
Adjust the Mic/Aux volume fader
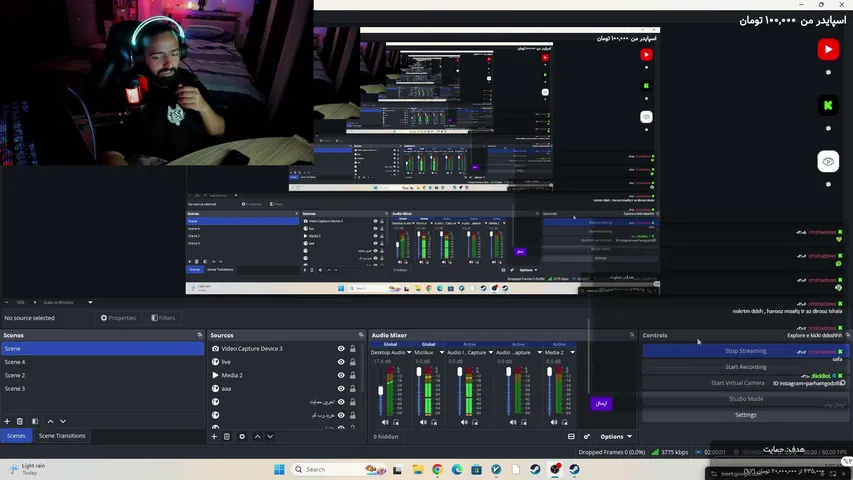(419, 372)
